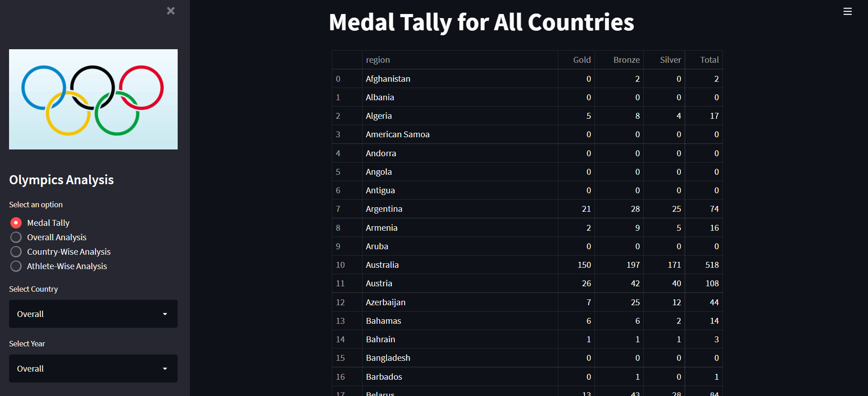Click the Olympics Analysis sidebar heading

point(61,180)
